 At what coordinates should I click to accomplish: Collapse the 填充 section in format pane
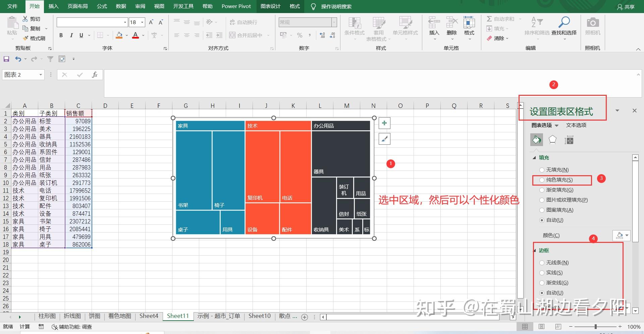tap(535, 157)
